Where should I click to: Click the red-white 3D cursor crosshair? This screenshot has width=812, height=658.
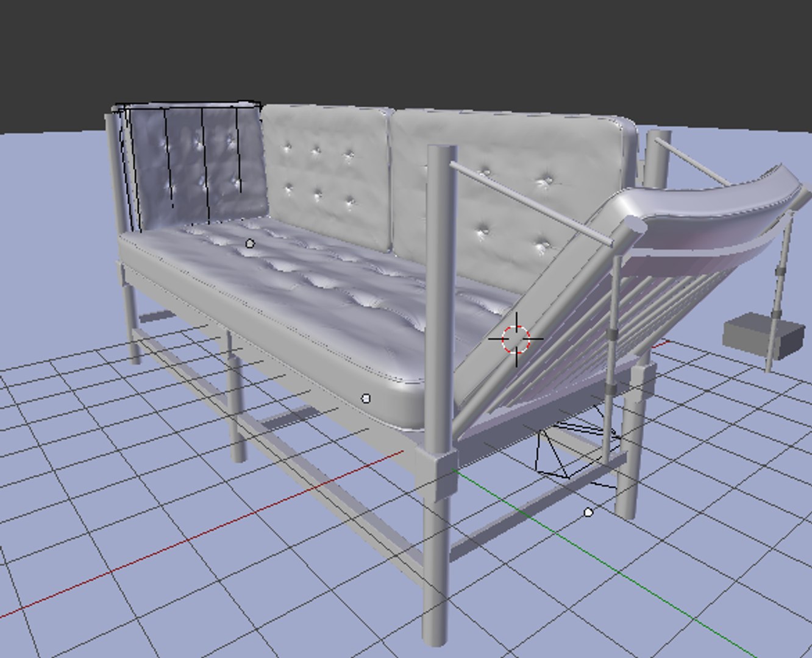[x=516, y=340]
